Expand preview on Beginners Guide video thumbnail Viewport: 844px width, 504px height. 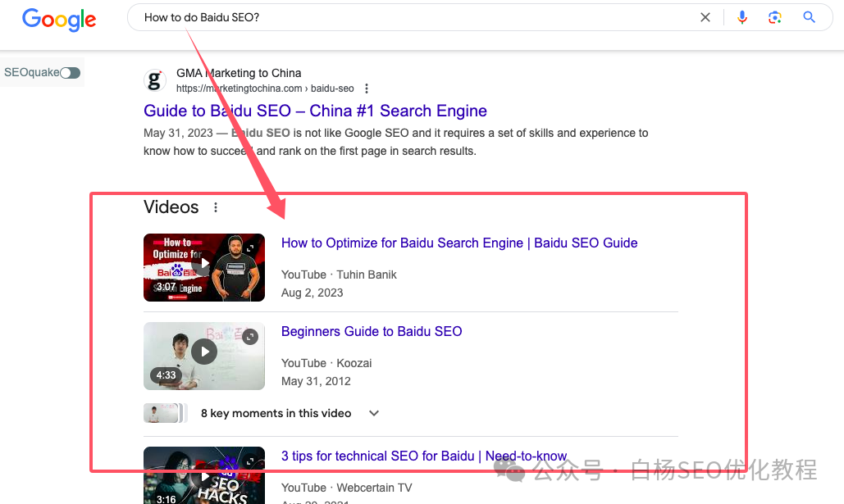tap(249, 337)
